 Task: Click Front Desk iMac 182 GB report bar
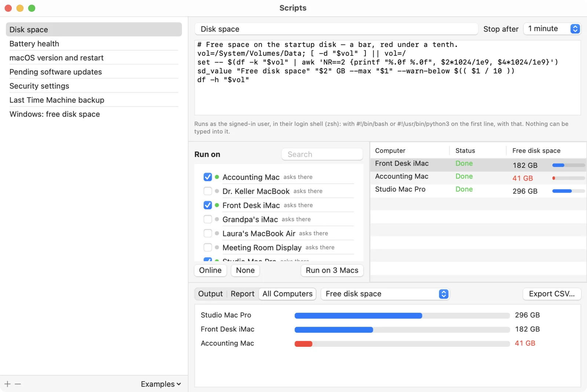402,330
